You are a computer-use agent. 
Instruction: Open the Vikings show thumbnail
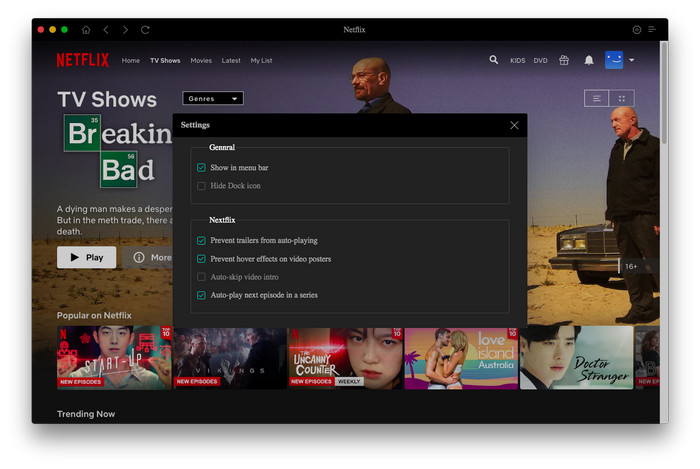tap(230, 359)
